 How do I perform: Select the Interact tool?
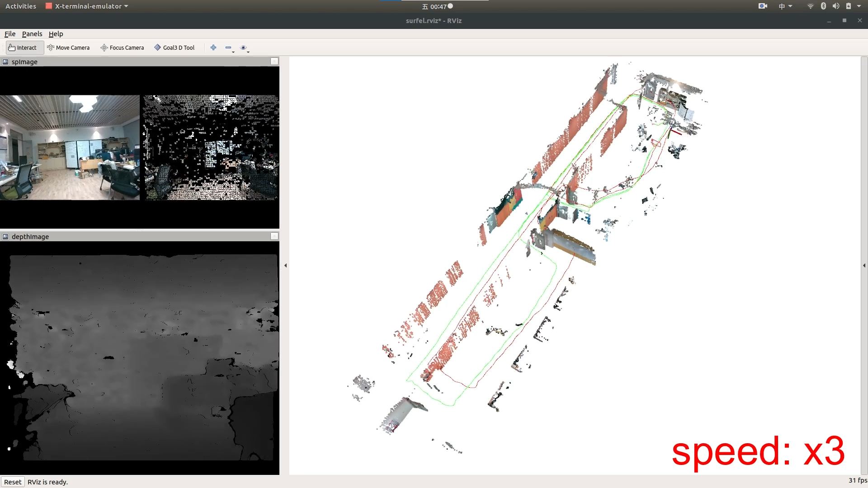pos(24,47)
